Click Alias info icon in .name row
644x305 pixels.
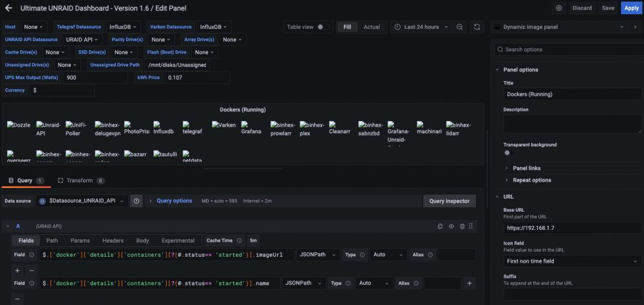(x=416, y=283)
